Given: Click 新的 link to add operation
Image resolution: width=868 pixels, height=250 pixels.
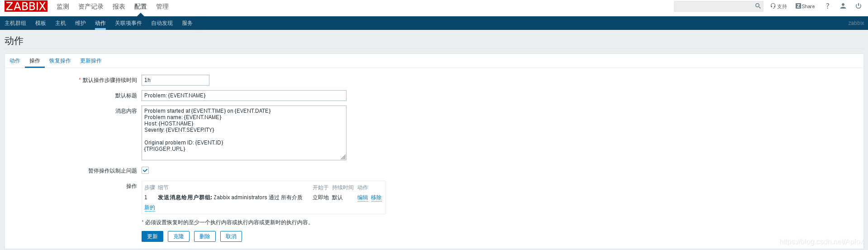Looking at the screenshot, I should point(150,207).
